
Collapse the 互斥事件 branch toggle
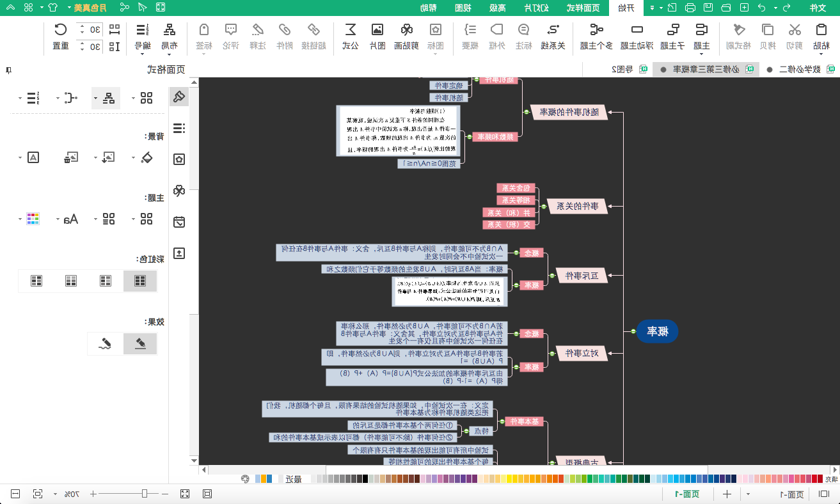(x=551, y=276)
